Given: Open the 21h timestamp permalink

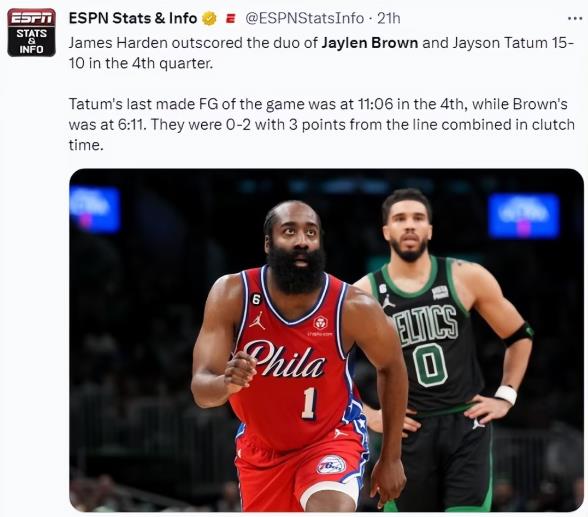Looking at the screenshot, I should pos(388,18).
